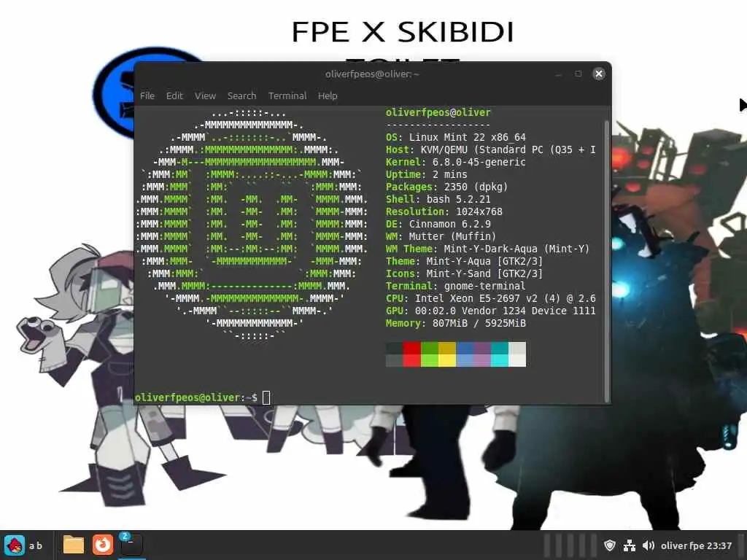
Task: Close the terminal window with X button
Action: point(599,74)
